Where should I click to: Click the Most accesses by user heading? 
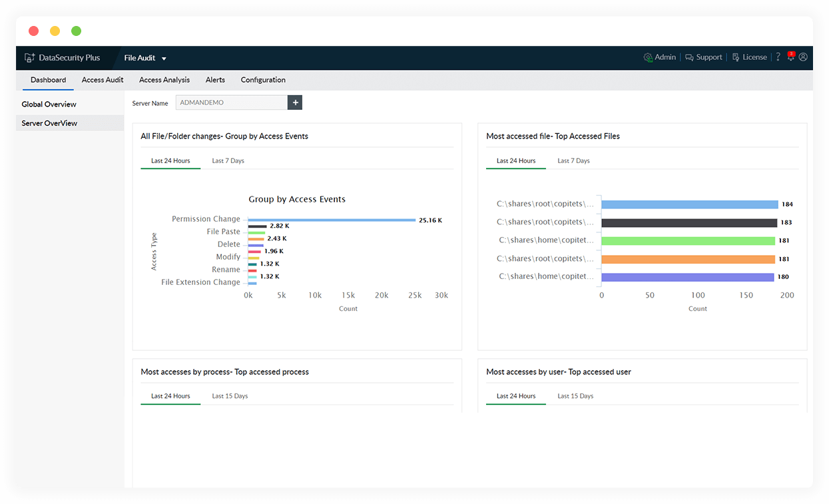click(559, 372)
